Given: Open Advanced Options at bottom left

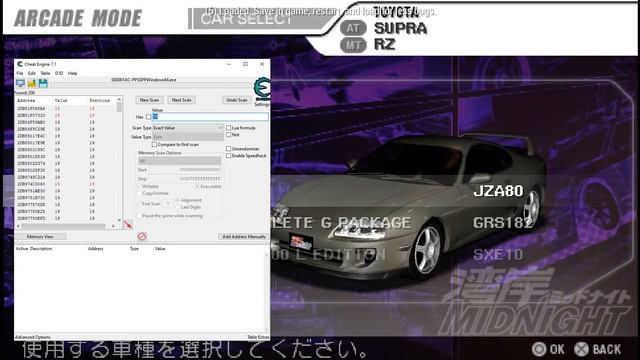Looking at the screenshot, I should pos(33,337).
